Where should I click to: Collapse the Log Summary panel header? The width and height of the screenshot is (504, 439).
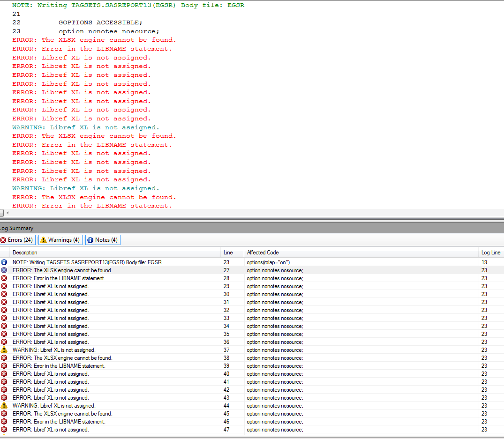[16, 228]
